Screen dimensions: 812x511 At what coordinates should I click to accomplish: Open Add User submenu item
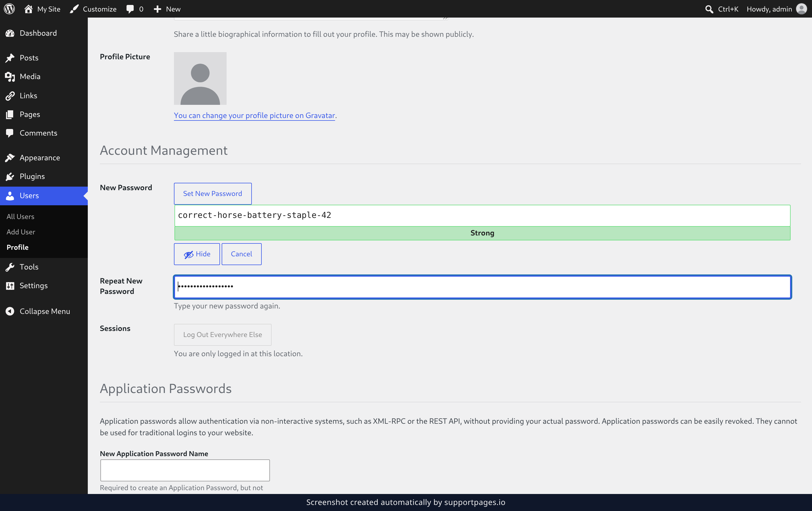[21, 232]
